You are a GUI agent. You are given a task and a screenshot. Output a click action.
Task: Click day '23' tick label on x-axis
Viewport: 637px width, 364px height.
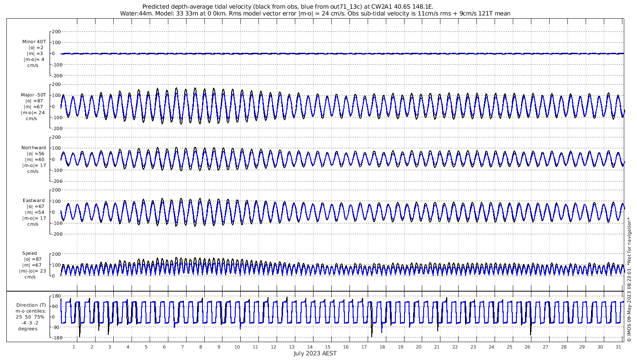[x=473, y=347]
